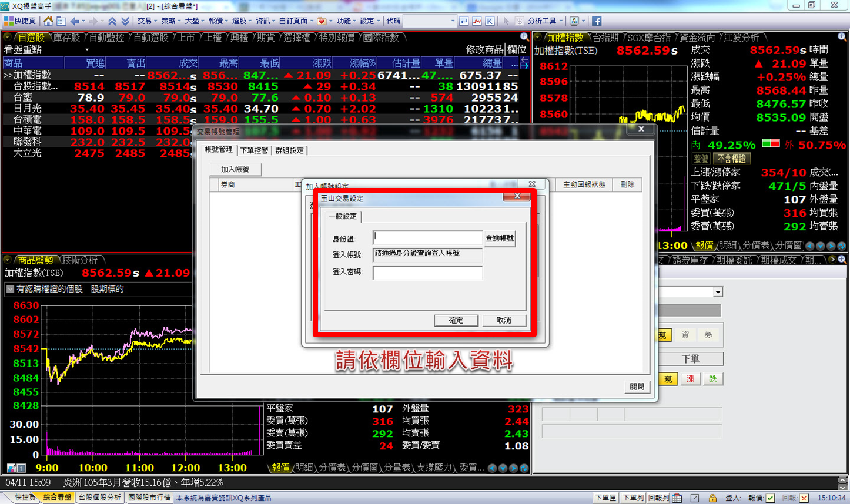Image resolution: width=850 pixels, height=504 pixels.
Task: Click the page list icon beside Home
Action: 61,21
